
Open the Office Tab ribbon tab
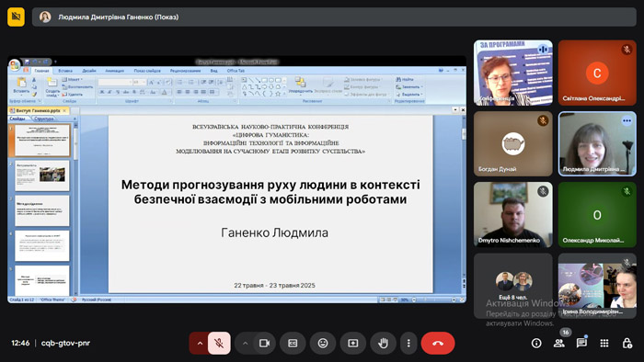pos(236,71)
